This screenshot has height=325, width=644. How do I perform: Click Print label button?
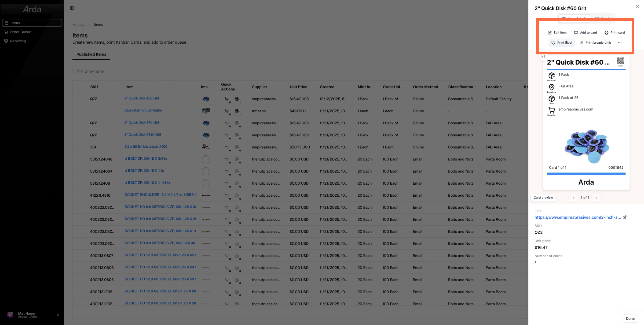click(562, 43)
